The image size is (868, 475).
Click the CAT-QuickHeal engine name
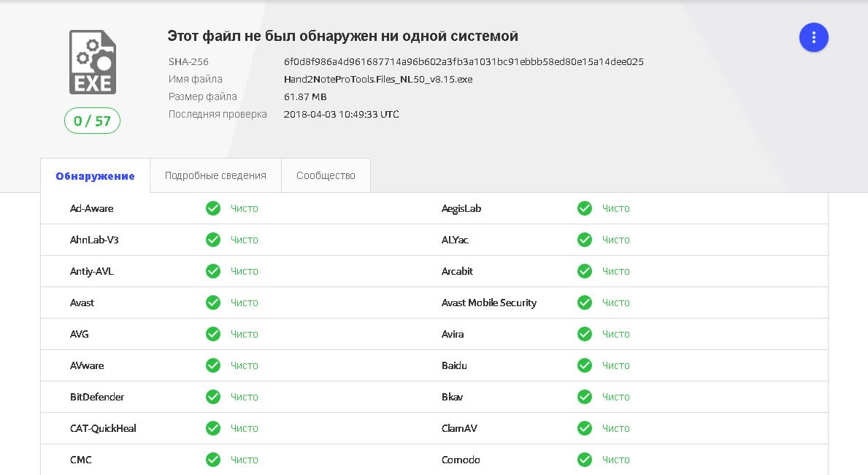click(103, 428)
